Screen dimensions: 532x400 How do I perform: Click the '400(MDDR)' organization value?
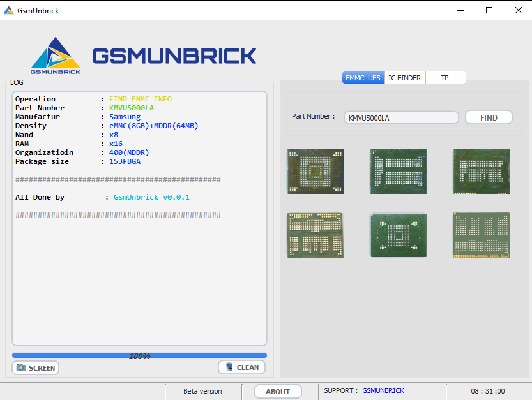[129, 152]
